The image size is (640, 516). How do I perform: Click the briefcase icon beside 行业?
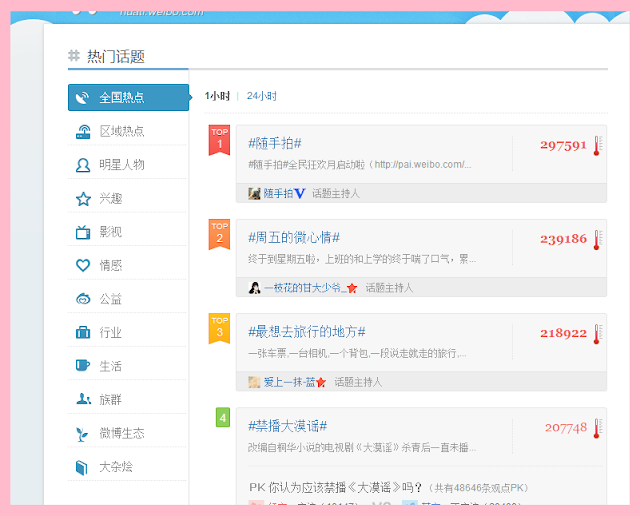[x=83, y=332]
